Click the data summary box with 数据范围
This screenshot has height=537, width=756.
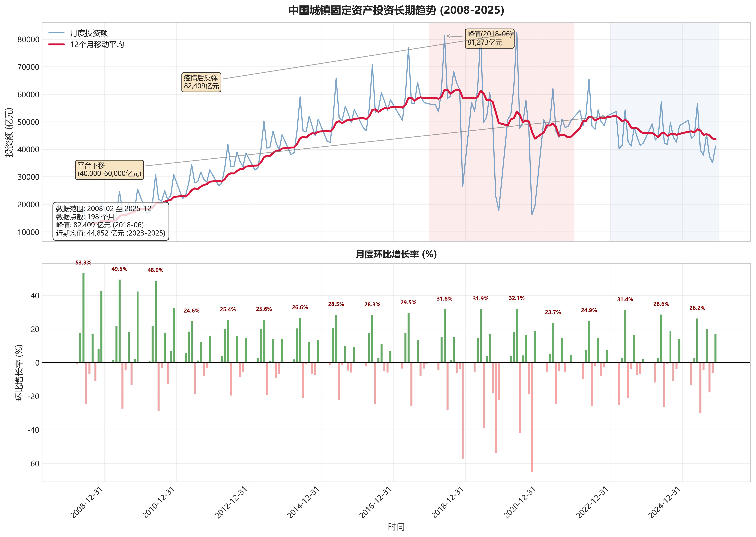pyautogui.click(x=111, y=221)
